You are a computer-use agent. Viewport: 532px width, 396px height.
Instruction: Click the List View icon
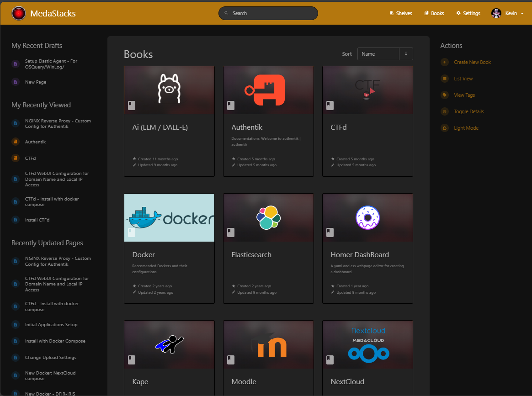[x=445, y=79]
